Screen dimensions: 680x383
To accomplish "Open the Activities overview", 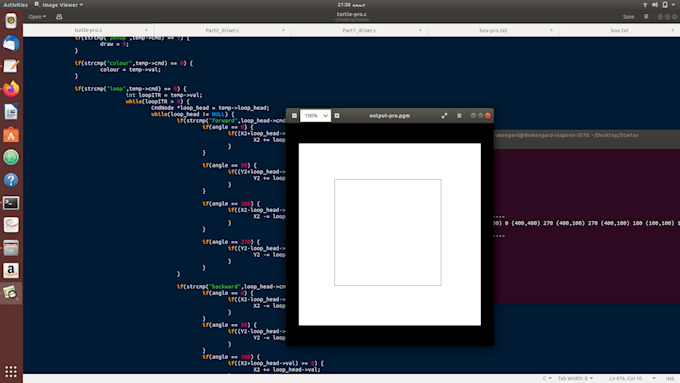I will coord(15,5).
